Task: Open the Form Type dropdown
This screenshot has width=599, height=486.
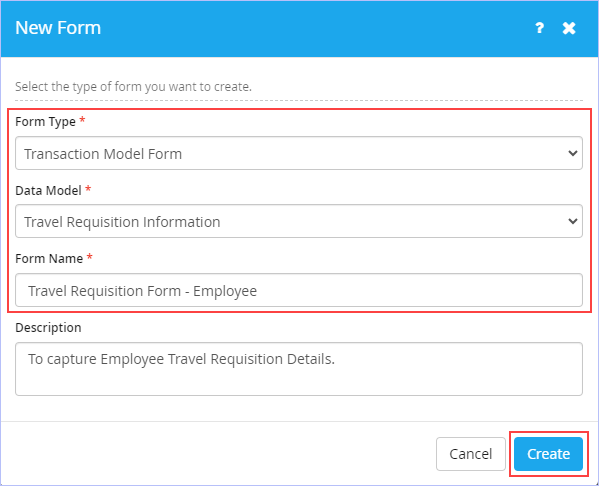Action: pyautogui.click(x=299, y=153)
